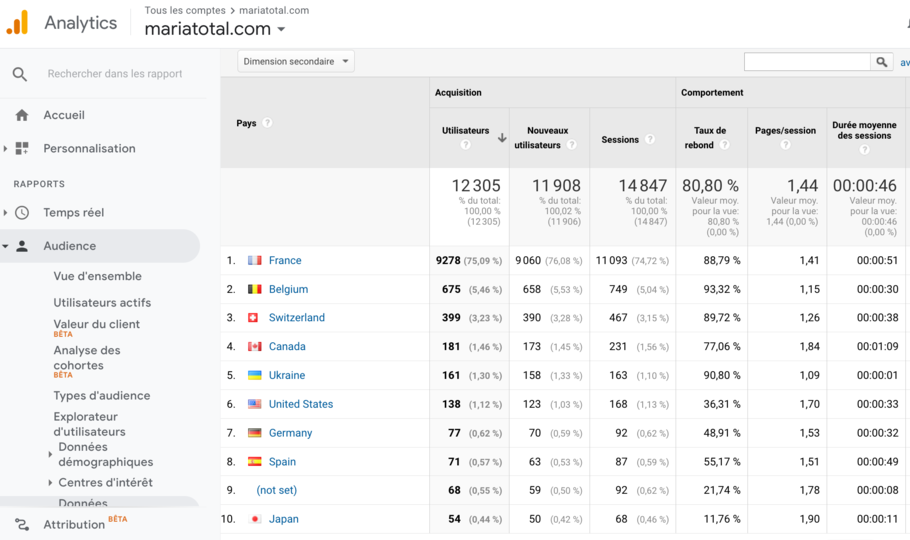
Task: Click the France country link
Action: [285, 260]
